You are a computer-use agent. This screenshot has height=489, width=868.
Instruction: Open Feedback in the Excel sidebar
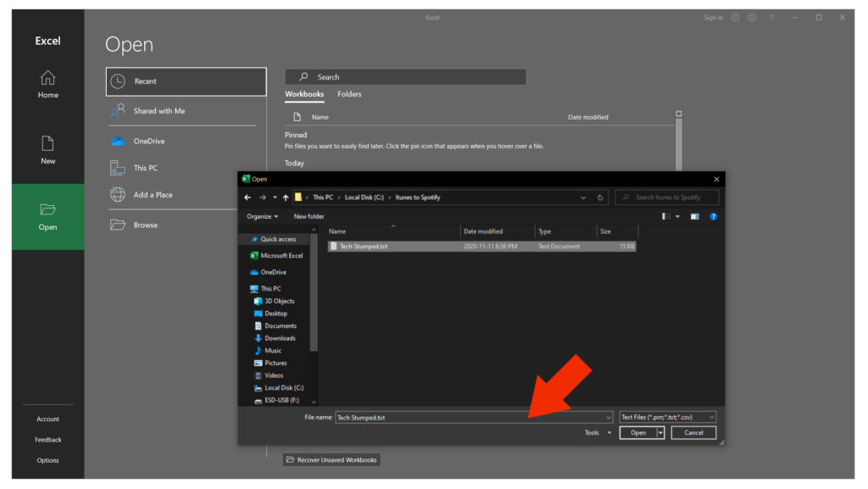48,440
